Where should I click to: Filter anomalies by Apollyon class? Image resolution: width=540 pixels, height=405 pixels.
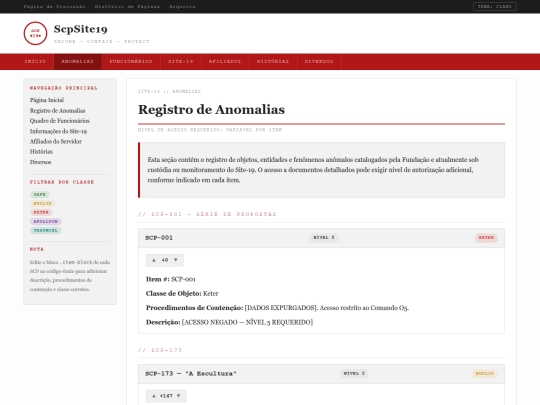coord(45,221)
